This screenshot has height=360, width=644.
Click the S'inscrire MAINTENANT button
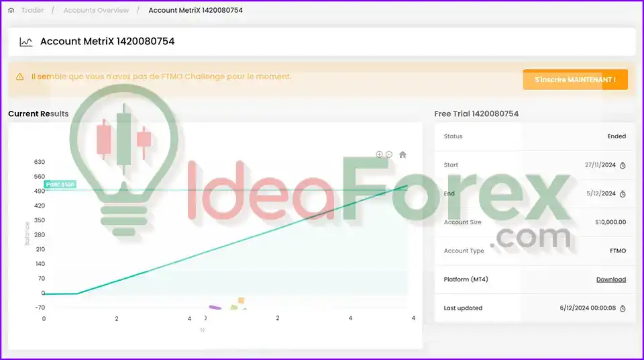(575, 79)
